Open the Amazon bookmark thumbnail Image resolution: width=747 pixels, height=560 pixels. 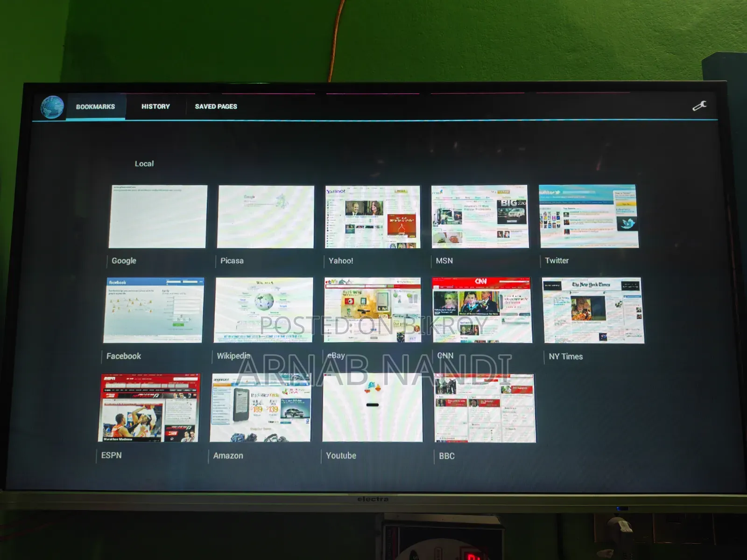pos(261,407)
